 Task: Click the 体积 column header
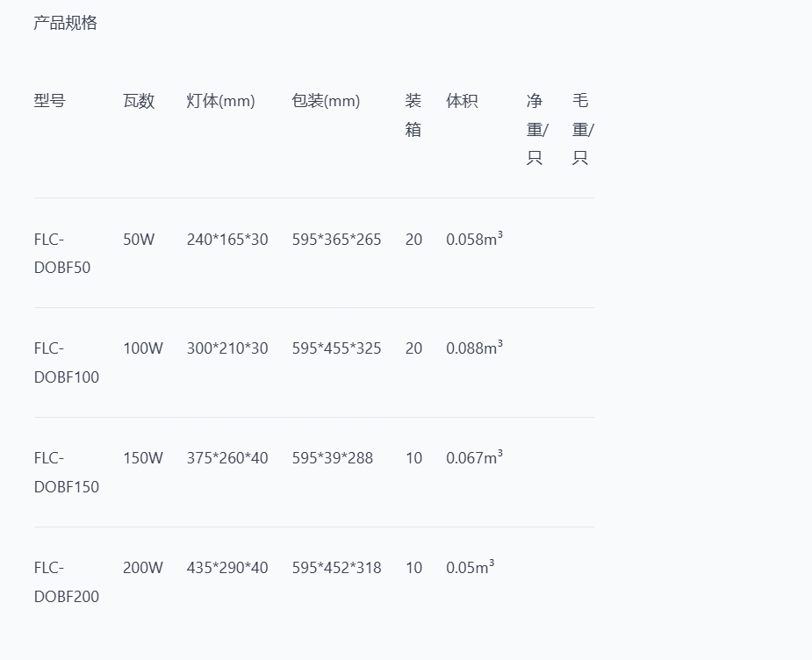pyautogui.click(x=462, y=101)
